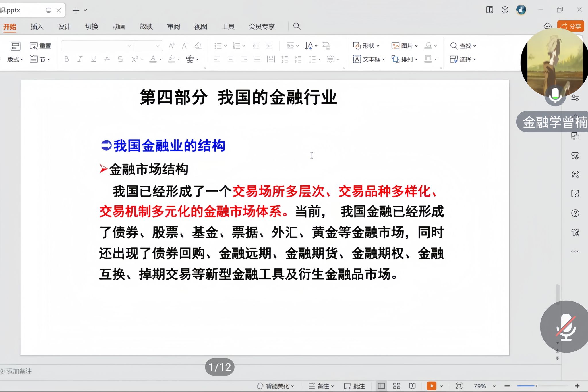Open the 79% zoom level dropdown
The width and height of the screenshot is (588, 392).
(494, 386)
